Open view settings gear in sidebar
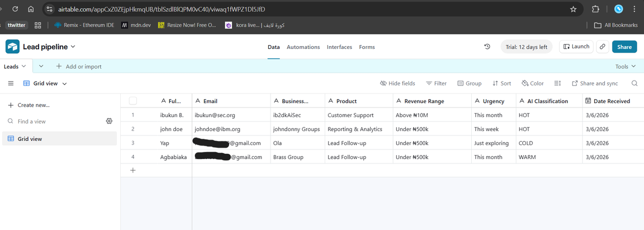 109,121
